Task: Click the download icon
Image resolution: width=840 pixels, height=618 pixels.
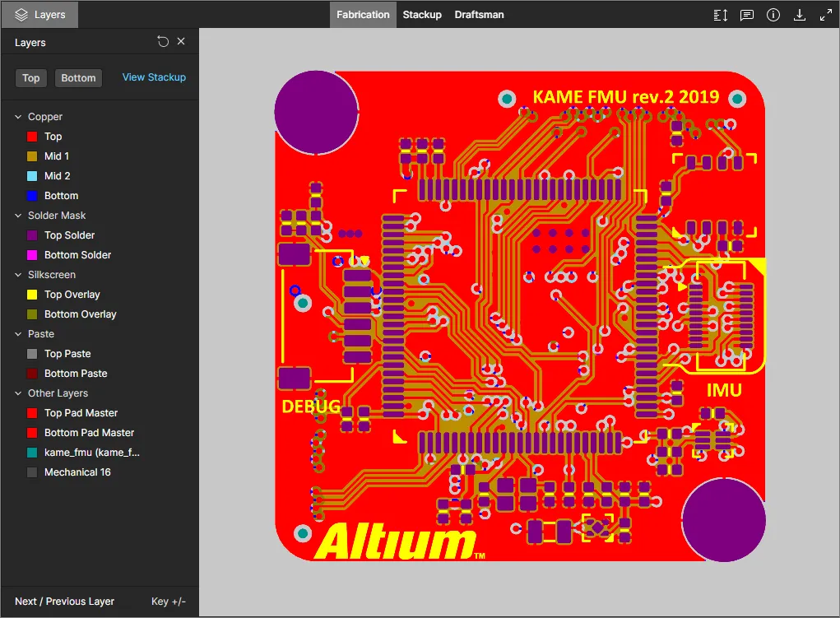Action: [x=799, y=15]
